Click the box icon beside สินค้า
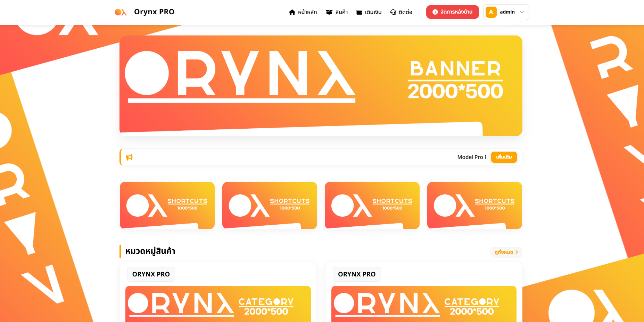Image resolution: width=644 pixels, height=322 pixels. pos(329,12)
